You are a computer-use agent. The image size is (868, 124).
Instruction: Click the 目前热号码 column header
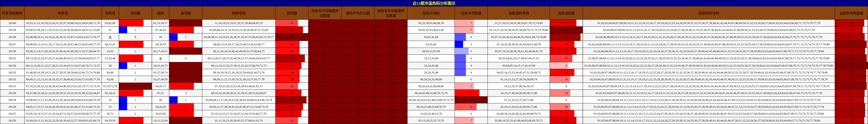click(709, 13)
